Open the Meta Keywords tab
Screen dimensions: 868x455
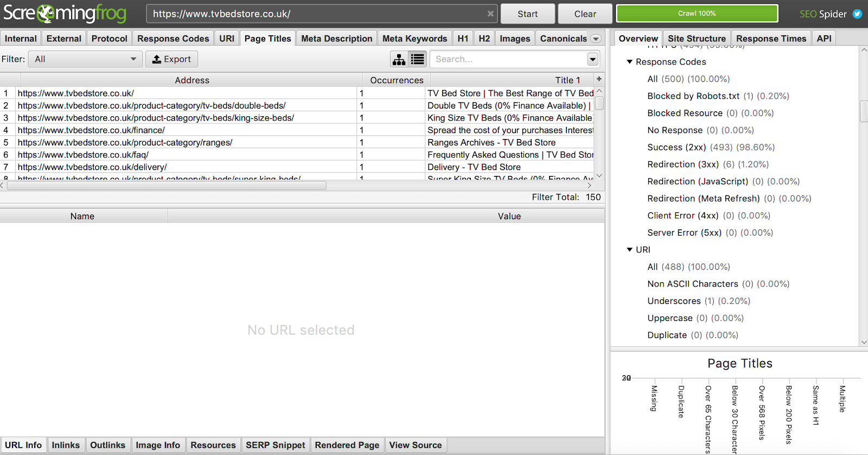coord(414,39)
